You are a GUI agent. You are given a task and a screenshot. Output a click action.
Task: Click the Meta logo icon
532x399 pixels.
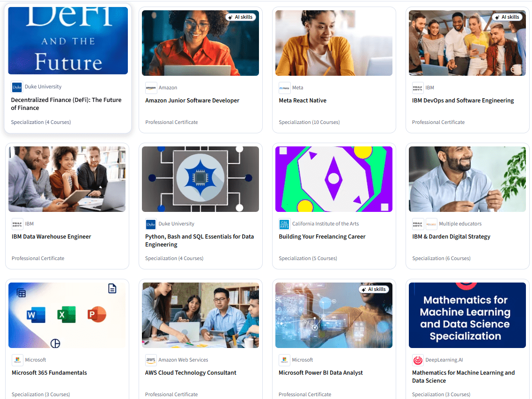(x=284, y=88)
